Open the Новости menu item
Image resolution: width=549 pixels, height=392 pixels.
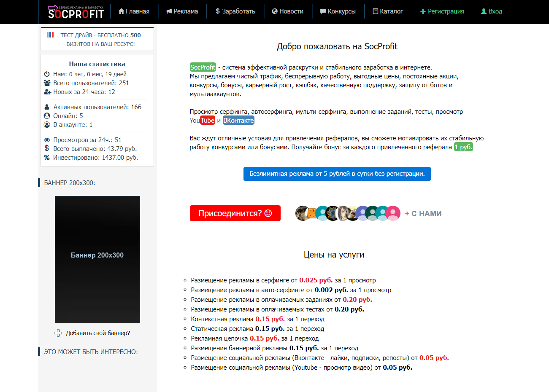(x=288, y=11)
